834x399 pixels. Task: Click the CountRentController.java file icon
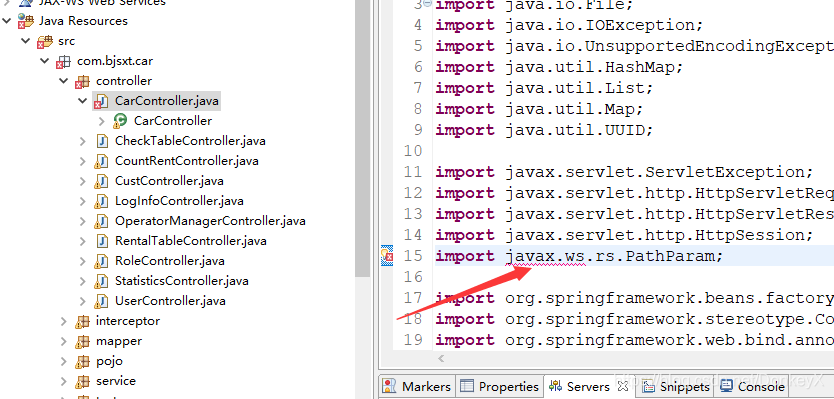coord(101,161)
